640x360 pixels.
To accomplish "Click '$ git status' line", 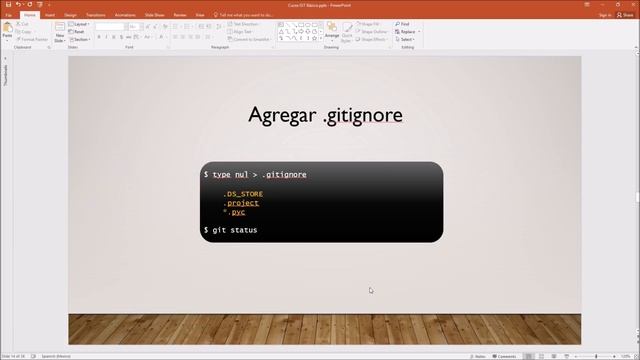I will pos(231,230).
